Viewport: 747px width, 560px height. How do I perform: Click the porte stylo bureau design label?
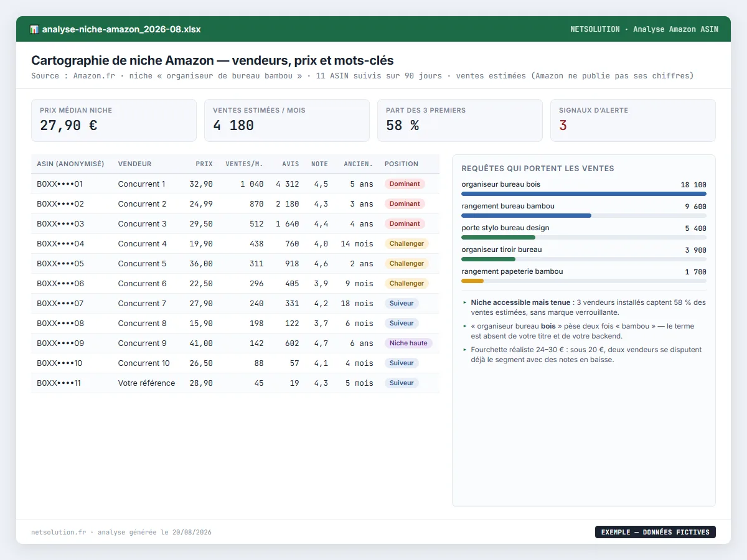(x=505, y=228)
